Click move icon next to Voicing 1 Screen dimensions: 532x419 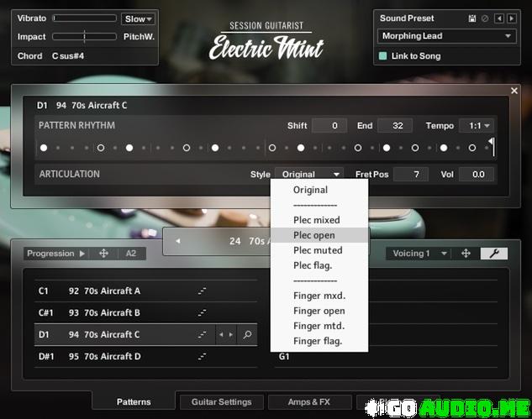(x=466, y=254)
